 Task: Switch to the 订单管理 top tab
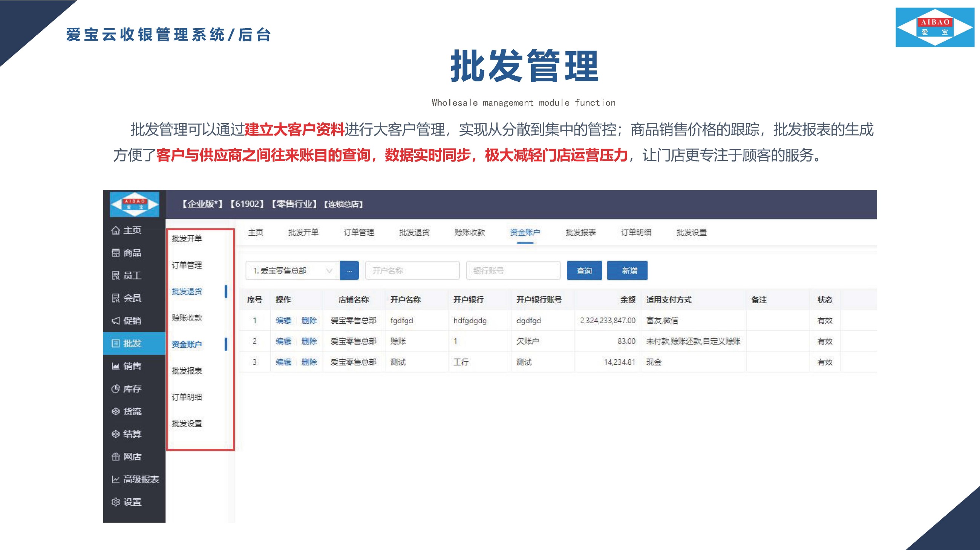pos(359,232)
